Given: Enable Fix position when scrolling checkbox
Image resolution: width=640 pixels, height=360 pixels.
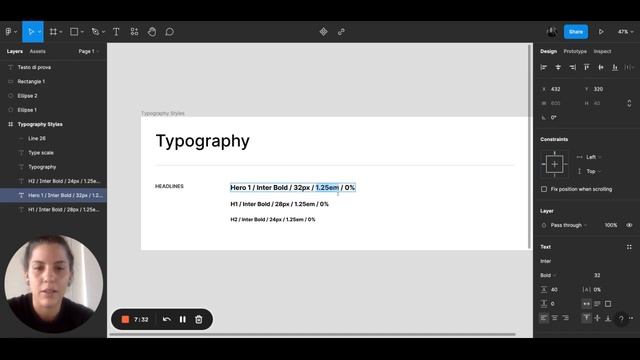Looking at the screenshot, I should [544, 189].
